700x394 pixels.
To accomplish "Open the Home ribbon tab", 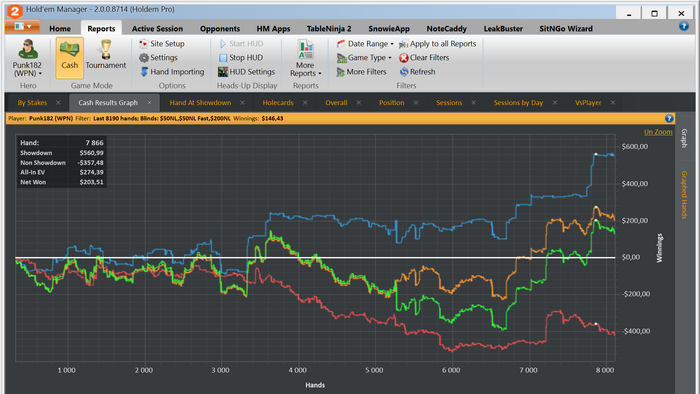I will click(x=60, y=29).
